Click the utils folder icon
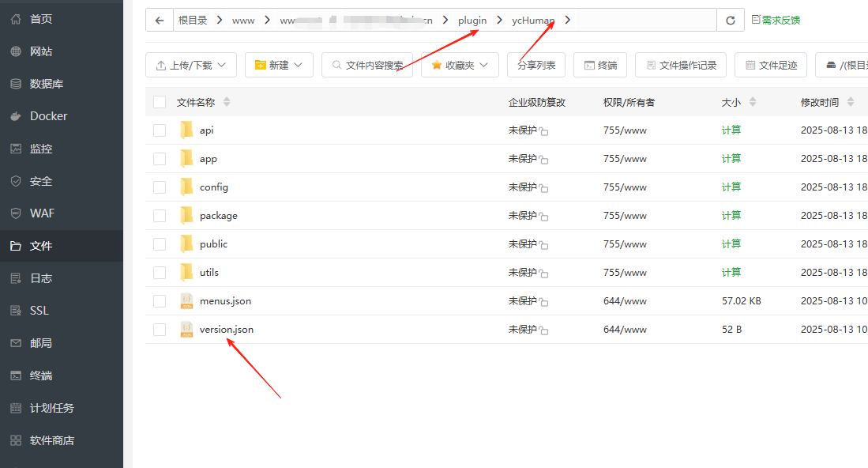Viewport: 868px width, 468px height. coord(186,272)
